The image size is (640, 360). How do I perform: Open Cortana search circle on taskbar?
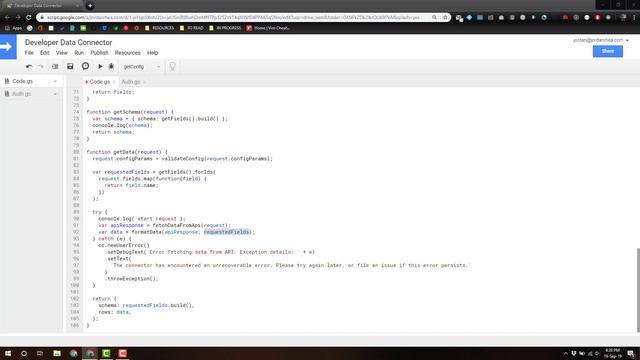point(24,353)
